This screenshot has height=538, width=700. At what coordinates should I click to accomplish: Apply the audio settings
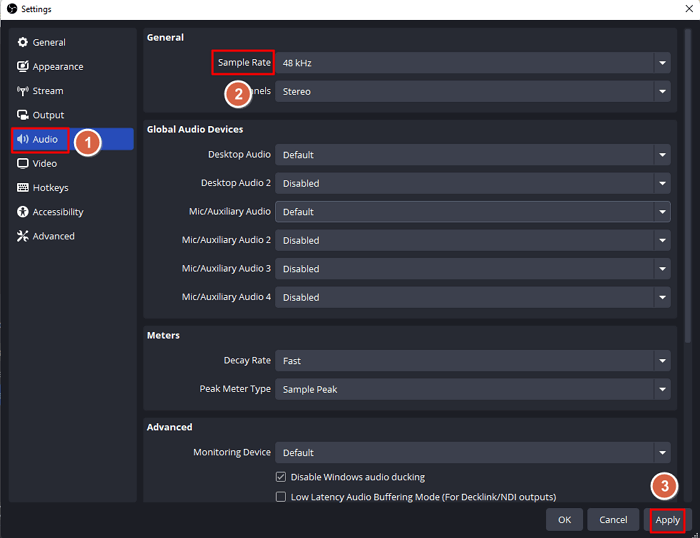click(x=667, y=520)
